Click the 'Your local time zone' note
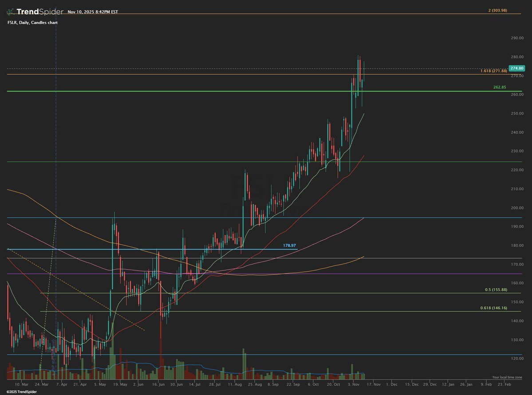Image resolution: width=532 pixels, height=395 pixels. click(x=507, y=377)
